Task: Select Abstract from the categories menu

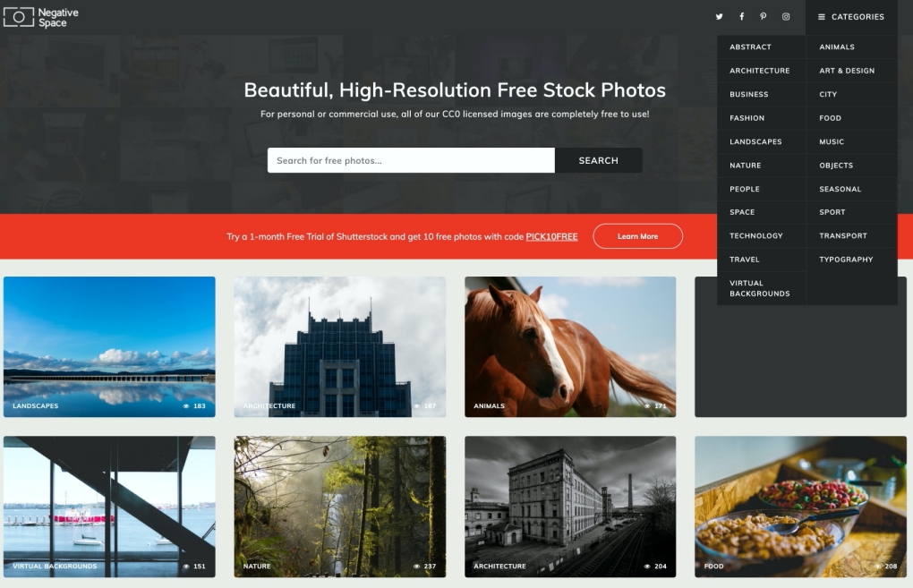Action: click(750, 47)
